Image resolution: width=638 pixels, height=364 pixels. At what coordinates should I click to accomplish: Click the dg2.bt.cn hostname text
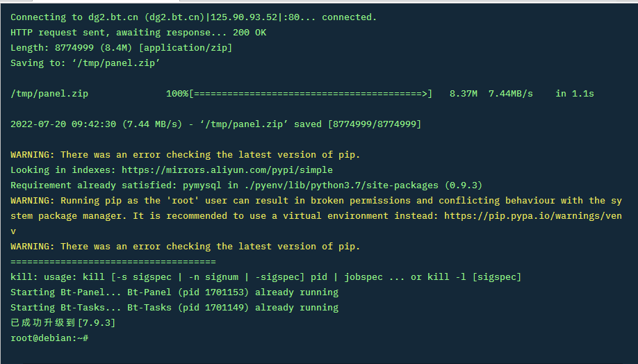113,17
